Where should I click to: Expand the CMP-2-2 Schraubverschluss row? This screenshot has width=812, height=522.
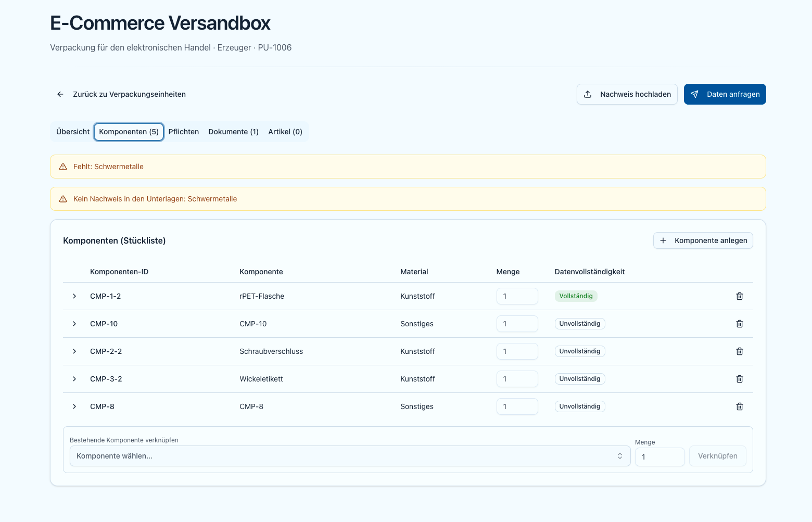(x=74, y=351)
